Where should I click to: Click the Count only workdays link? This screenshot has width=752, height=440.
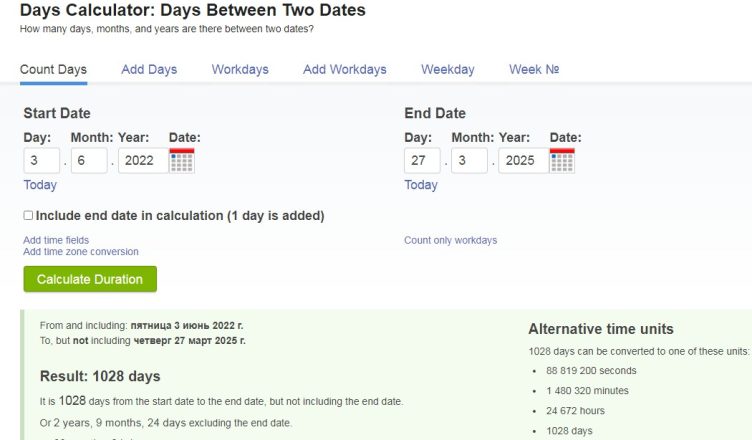[x=450, y=240]
